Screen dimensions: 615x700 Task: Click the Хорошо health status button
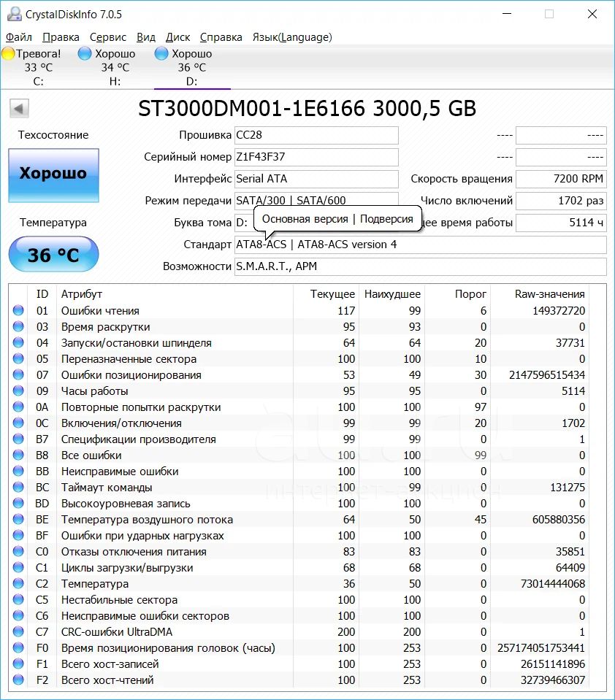click(53, 175)
